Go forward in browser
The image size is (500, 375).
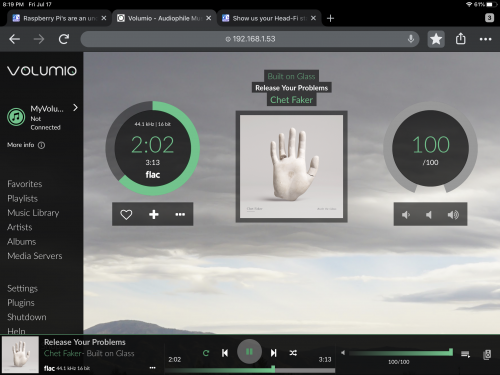point(39,39)
